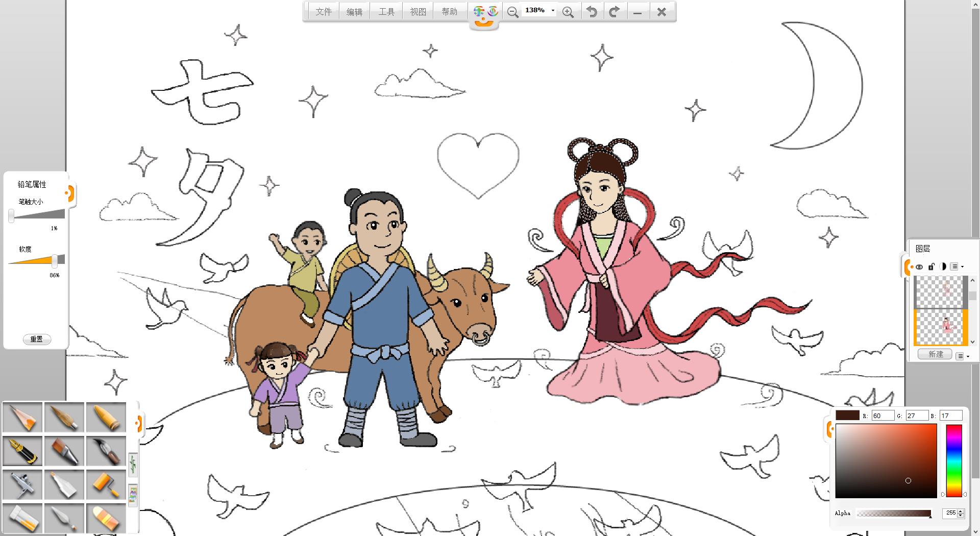Toggle the layer contrast half-circle icon
This screenshot has width=980, height=536.
942,266
